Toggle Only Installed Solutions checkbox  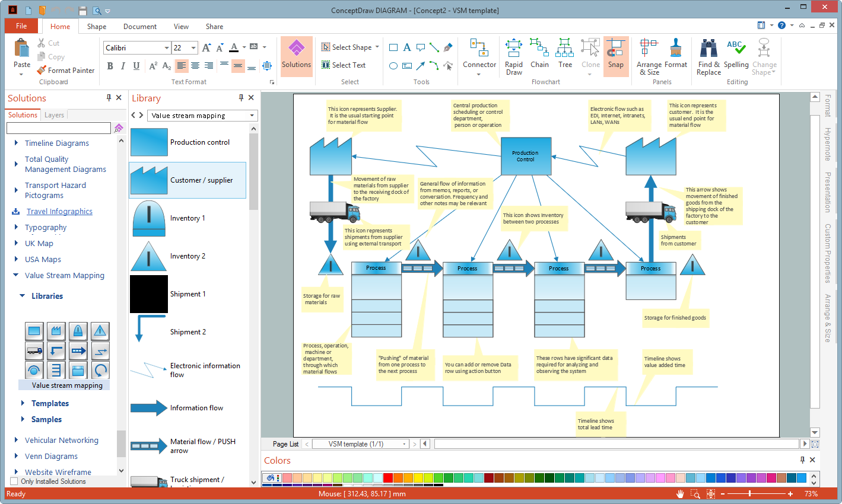pos(14,481)
